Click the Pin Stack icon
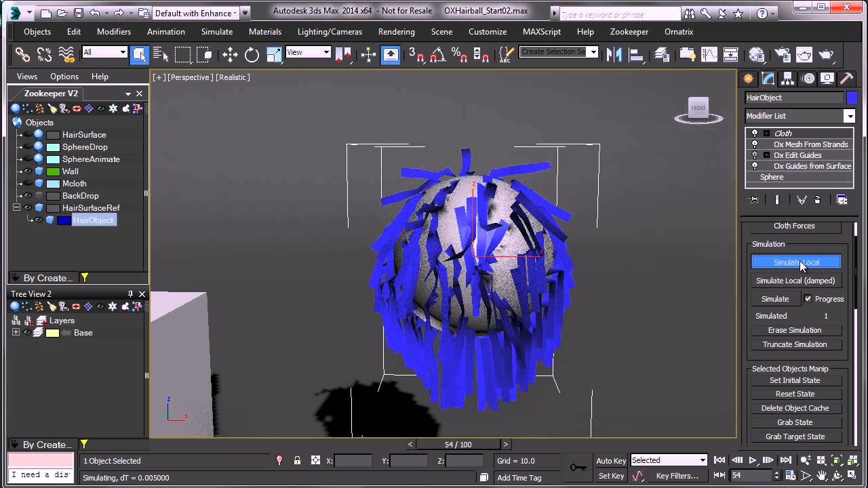This screenshot has height=488, width=868. pos(753,200)
